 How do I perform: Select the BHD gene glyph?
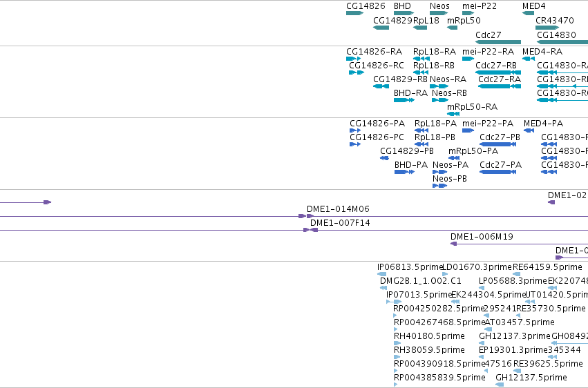coord(404,13)
